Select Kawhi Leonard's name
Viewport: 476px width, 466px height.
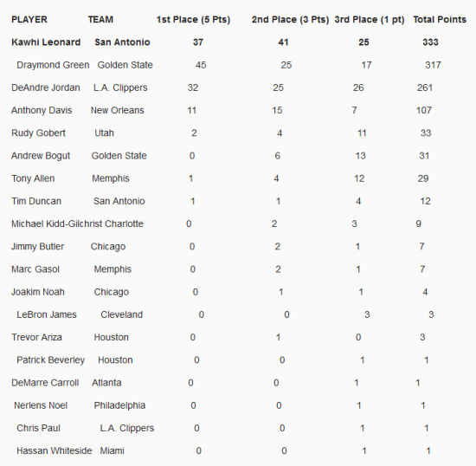coord(46,42)
